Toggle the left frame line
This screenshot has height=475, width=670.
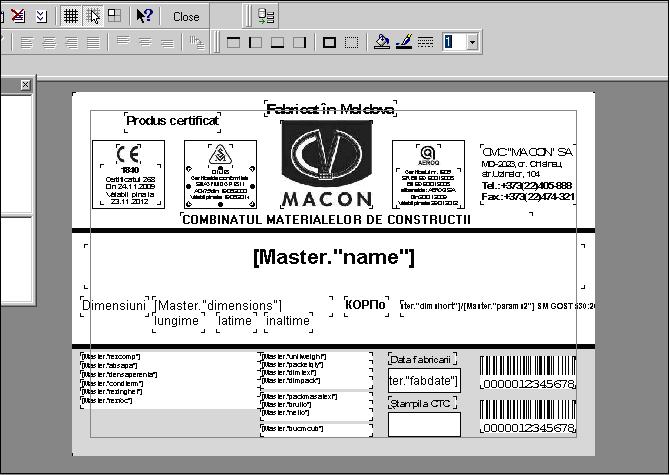tap(256, 42)
